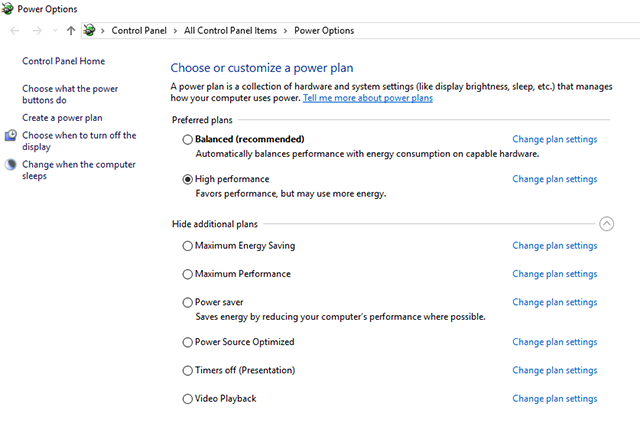The width and height of the screenshot is (640, 433).
Task: Open Tell me more about power plans
Action: [x=368, y=98]
